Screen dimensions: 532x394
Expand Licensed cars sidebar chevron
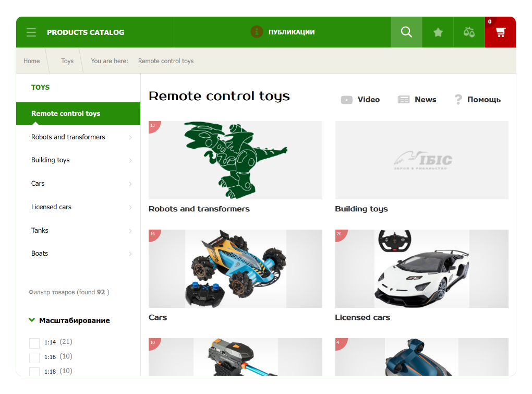[130, 207]
